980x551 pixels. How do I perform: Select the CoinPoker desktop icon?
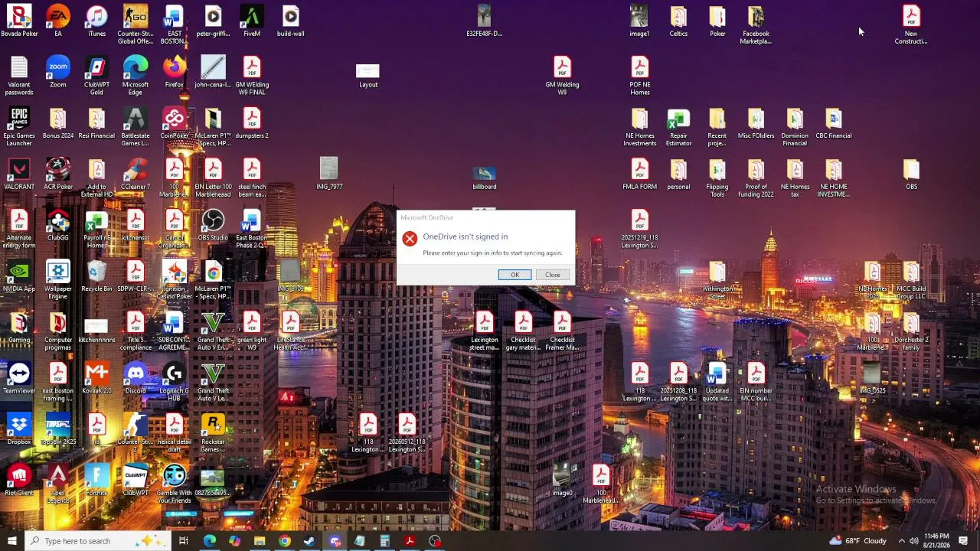[174, 123]
